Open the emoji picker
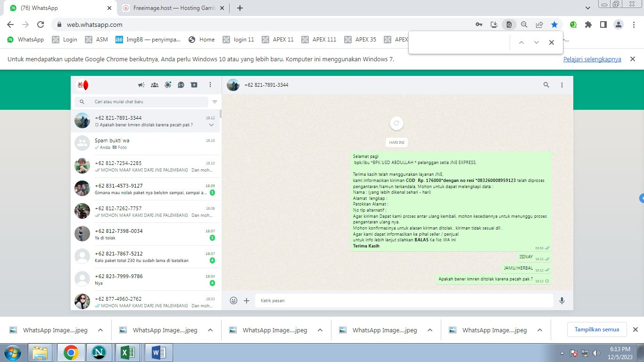This screenshot has height=362, width=644. click(233, 300)
